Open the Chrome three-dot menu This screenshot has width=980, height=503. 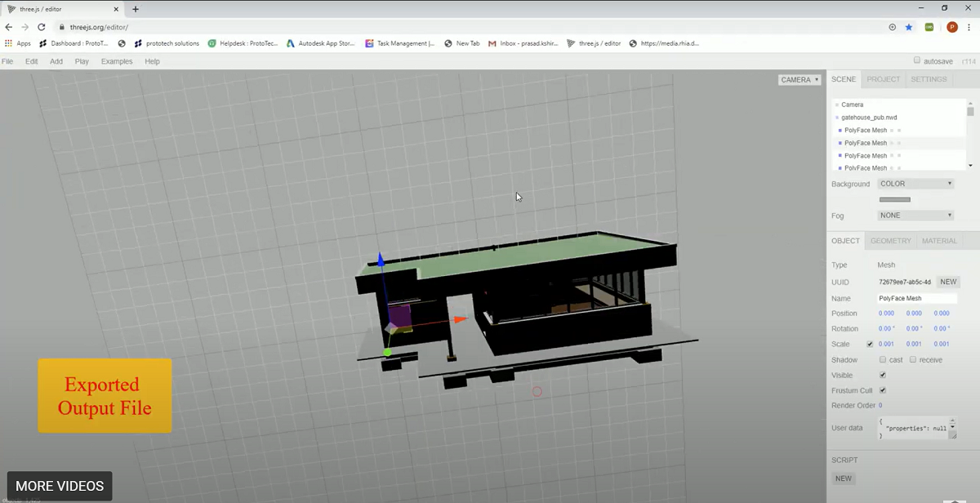[x=969, y=27]
